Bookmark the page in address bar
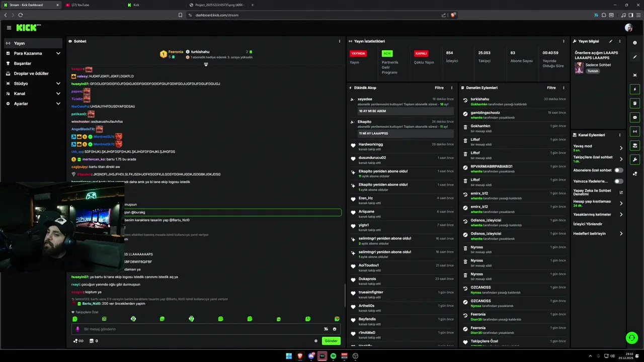The width and height of the screenshot is (644, 362). pyautogui.click(x=180, y=15)
